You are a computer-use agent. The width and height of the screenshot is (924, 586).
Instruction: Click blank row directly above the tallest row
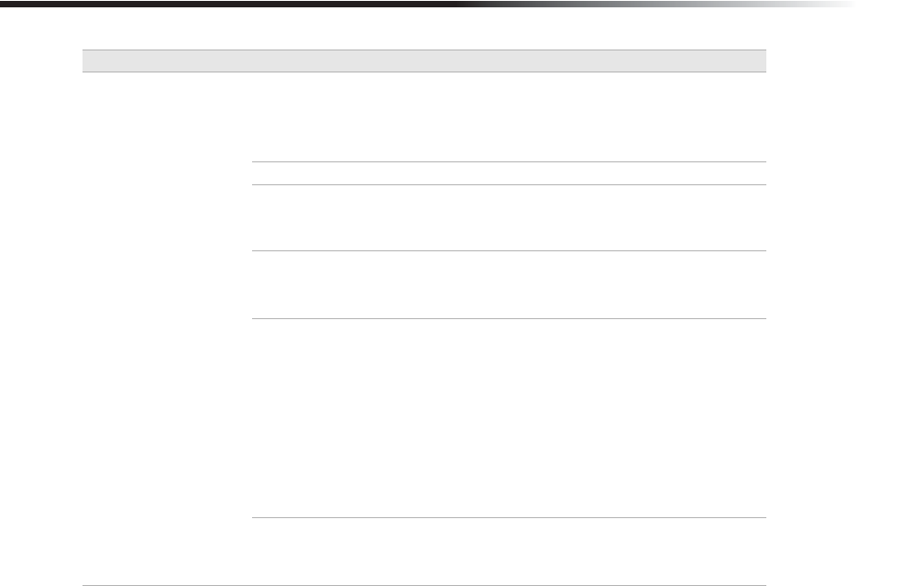(x=509, y=284)
